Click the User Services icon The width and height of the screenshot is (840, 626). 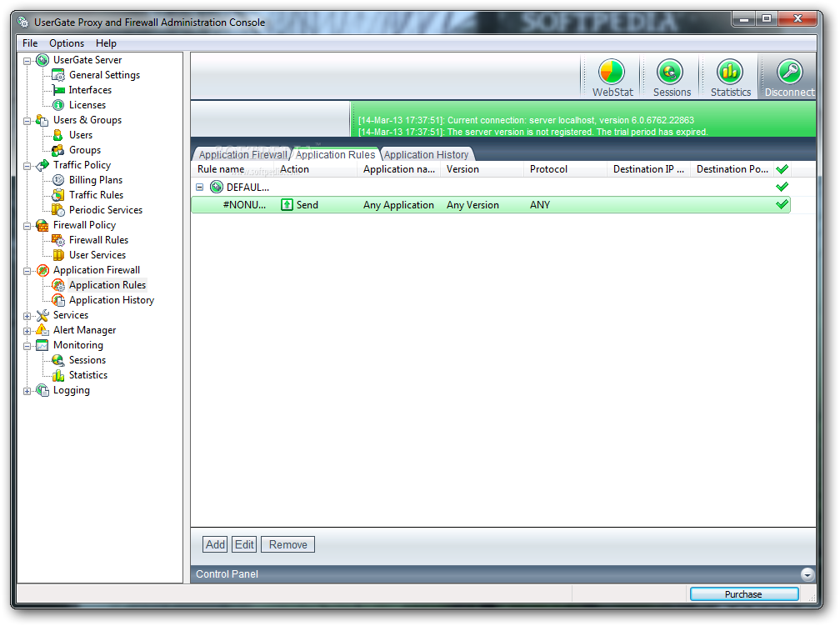coord(57,255)
